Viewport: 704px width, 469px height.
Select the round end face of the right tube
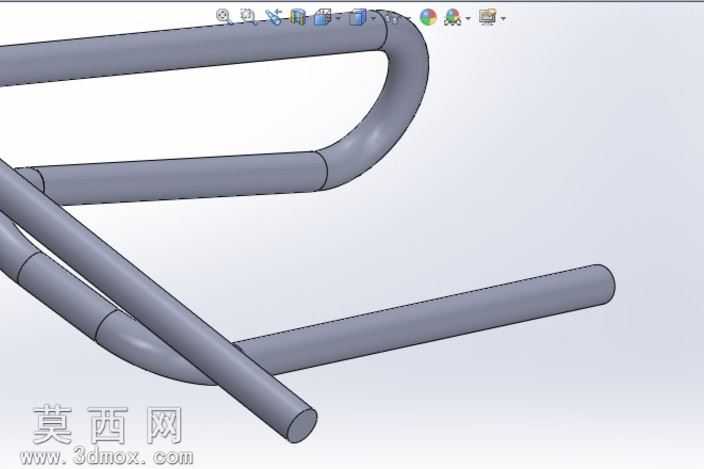coord(607,285)
